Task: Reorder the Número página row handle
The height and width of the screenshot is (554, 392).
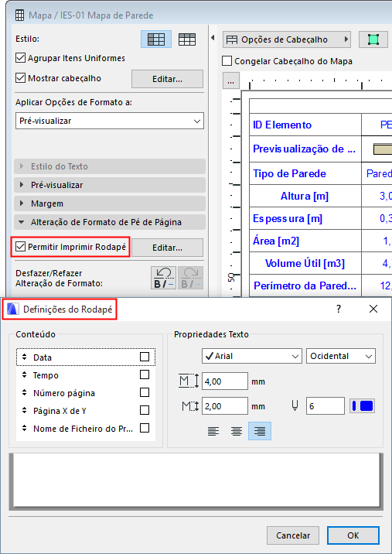Action: [25, 392]
